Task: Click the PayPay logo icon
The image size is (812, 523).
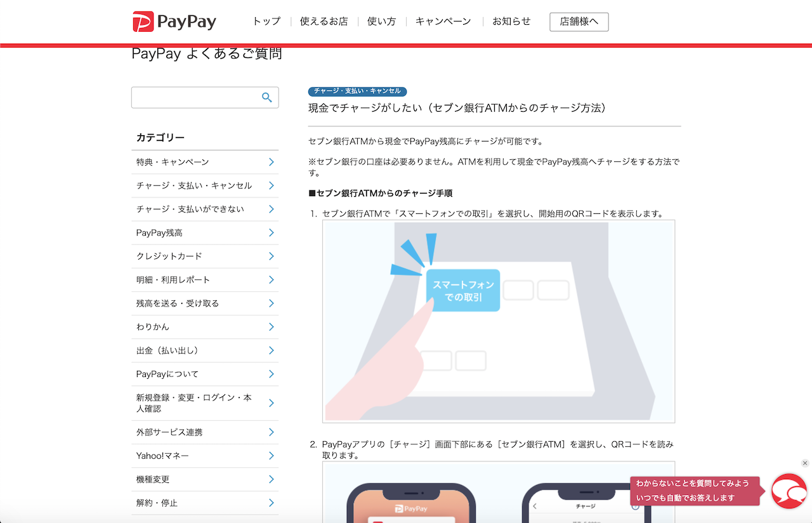Action: pos(143,22)
